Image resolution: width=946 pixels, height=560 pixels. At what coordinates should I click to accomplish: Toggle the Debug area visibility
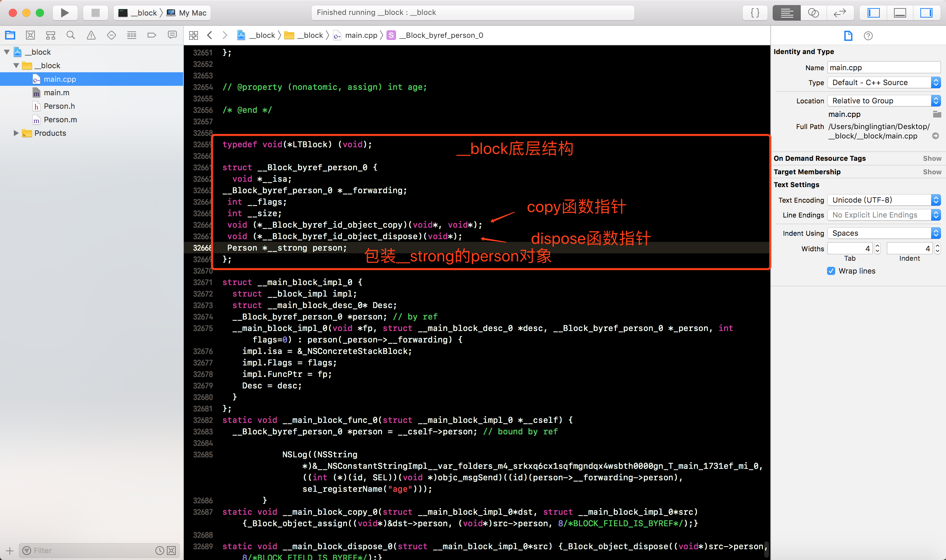click(x=900, y=13)
